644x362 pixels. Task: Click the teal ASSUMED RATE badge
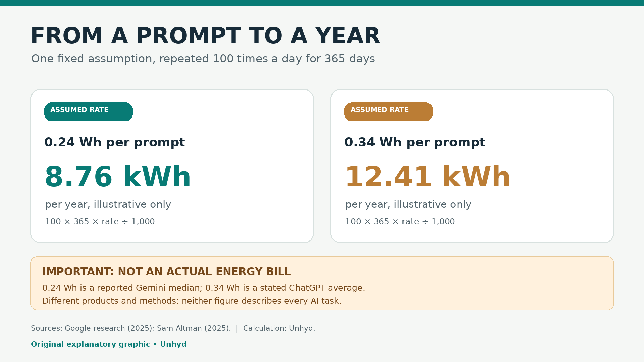coord(89,112)
